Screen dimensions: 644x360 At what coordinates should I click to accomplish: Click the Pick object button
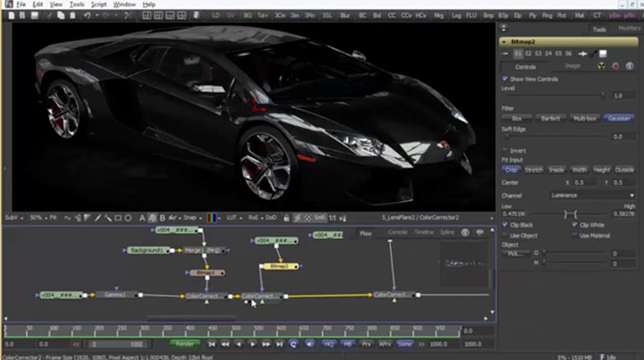[516, 254]
